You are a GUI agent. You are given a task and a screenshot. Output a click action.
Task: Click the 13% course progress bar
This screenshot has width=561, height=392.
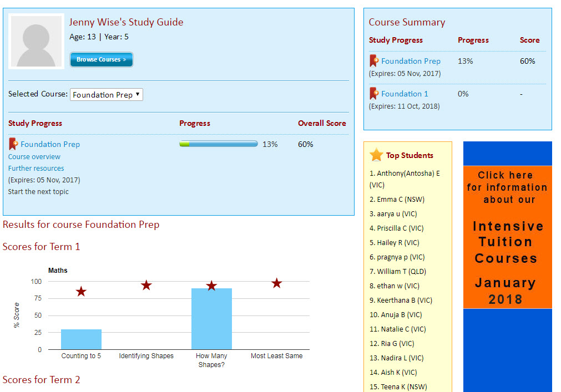pyautogui.click(x=218, y=144)
